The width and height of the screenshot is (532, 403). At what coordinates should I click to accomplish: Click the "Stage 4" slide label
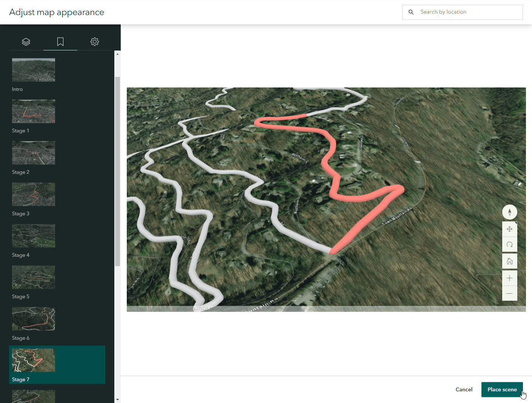tap(21, 255)
